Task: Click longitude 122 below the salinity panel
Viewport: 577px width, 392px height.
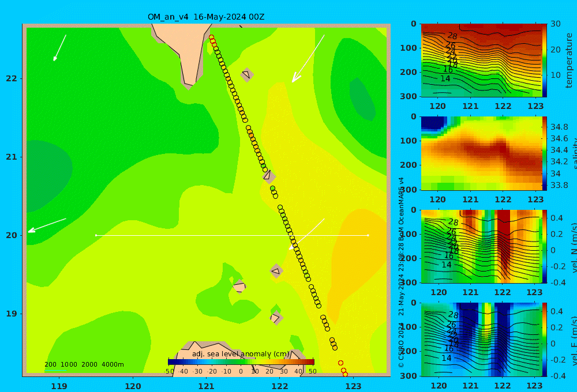Action: (503, 199)
